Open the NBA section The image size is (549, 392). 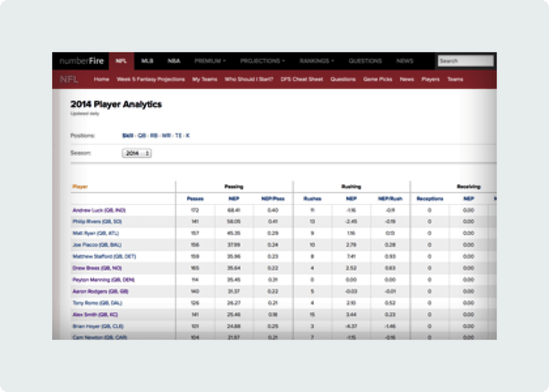(x=174, y=61)
